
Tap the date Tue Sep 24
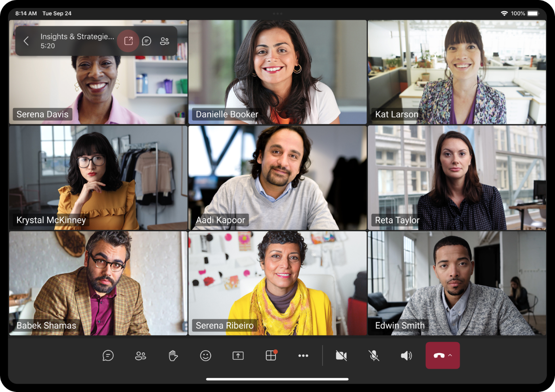pyautogui.click(x=57, y=13)
